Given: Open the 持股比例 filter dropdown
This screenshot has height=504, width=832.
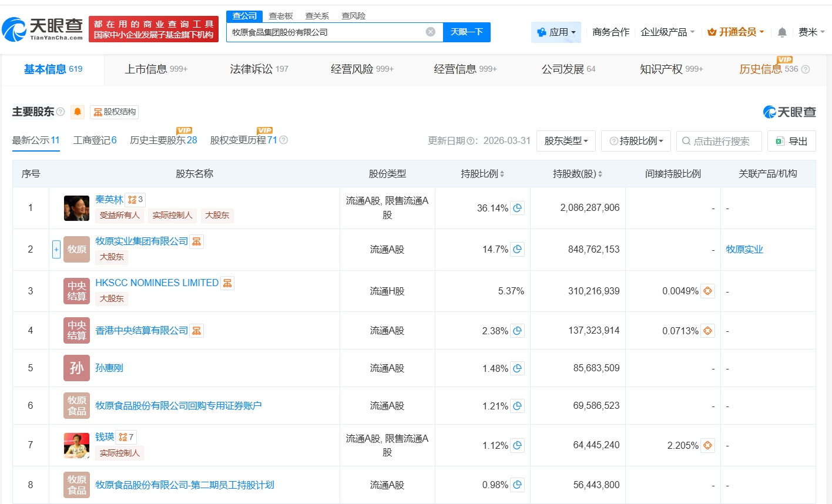Looking at the screenshot, I should tap(636, 141).
